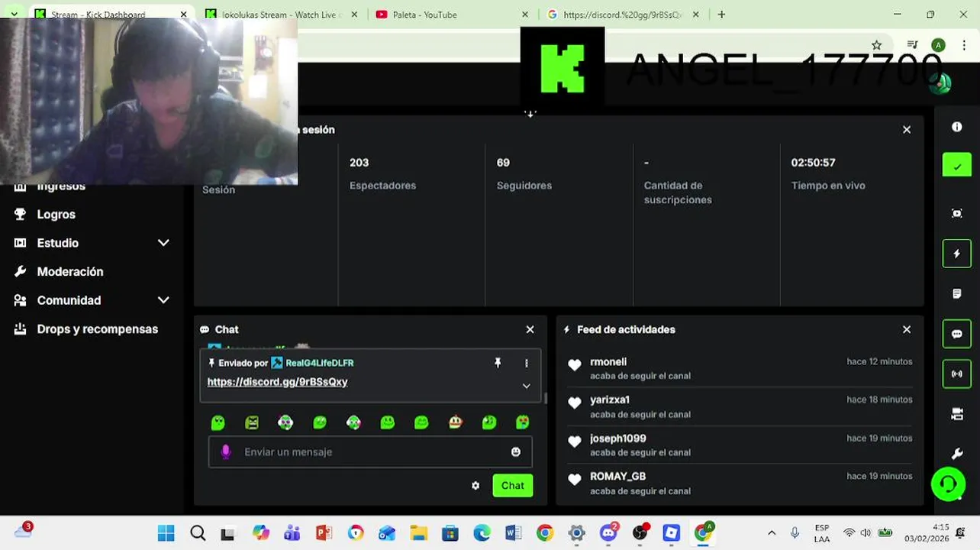
Task: Open chat settings gear icon
Action: tap(475, 486)
